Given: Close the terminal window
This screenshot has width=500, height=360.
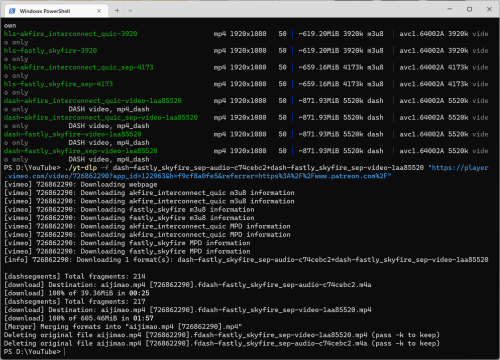Looking at the screenshot, I should point(489,9).
